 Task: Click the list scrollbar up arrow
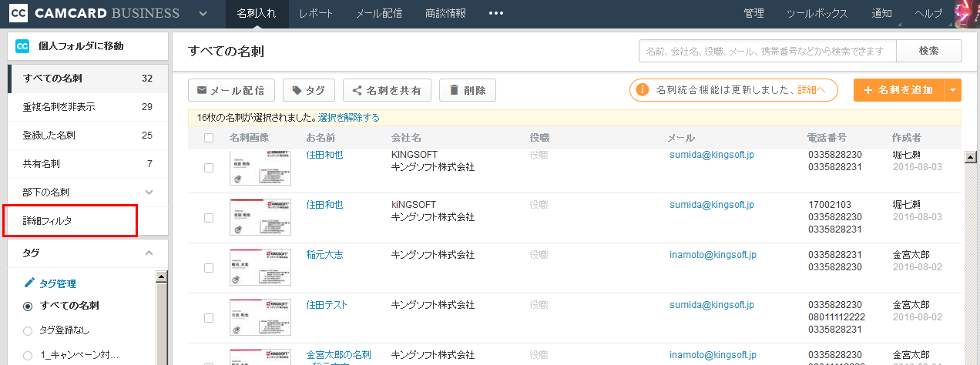pyautogui.click(x=970, y=158)
